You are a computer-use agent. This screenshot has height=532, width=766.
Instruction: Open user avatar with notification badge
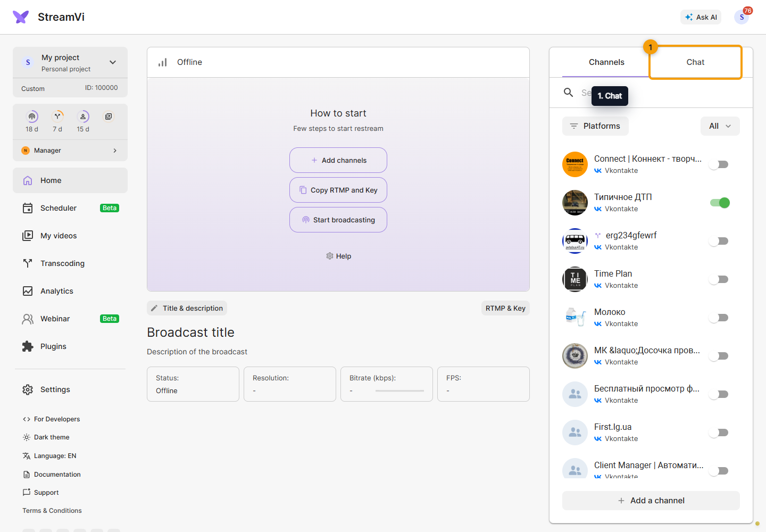pos(742,17)
